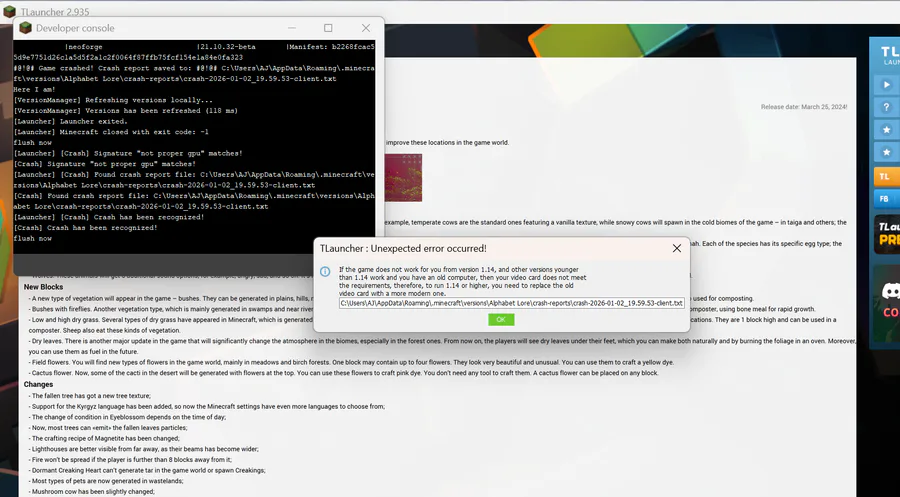
Task: Click the 'Dry leaves' changelog line
Action: pos(442,346)
